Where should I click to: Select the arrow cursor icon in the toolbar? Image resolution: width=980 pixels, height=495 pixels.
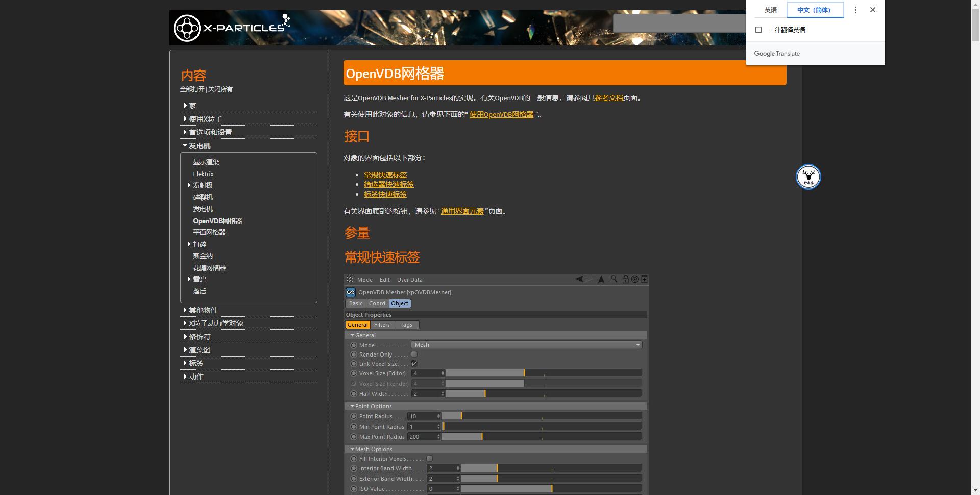[601, 280]
